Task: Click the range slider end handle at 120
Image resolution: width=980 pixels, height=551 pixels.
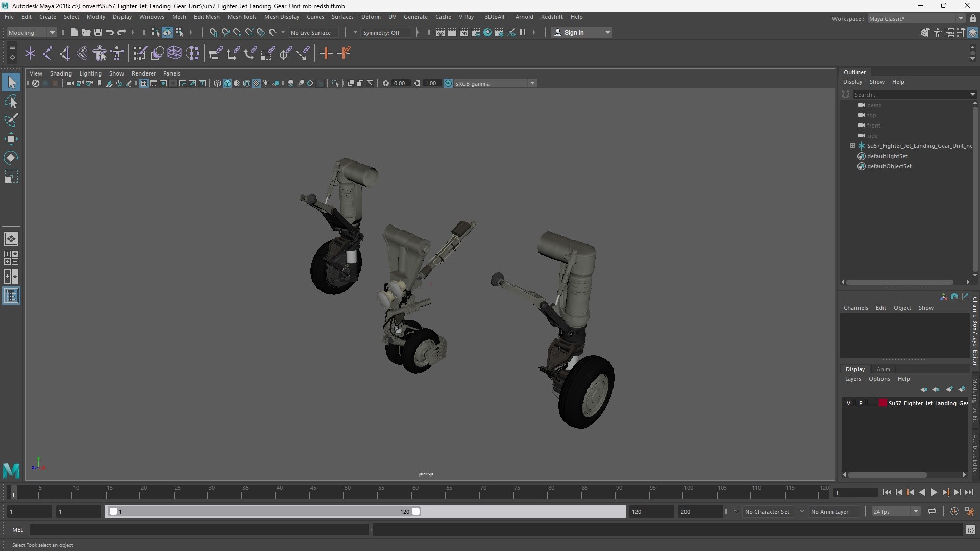Action: click(x=416, y=511)
